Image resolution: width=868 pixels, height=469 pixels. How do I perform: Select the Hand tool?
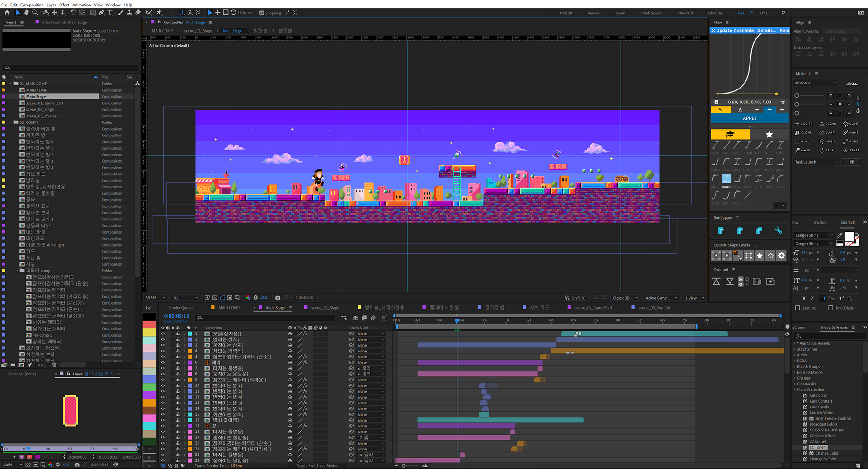coord(26,13)
